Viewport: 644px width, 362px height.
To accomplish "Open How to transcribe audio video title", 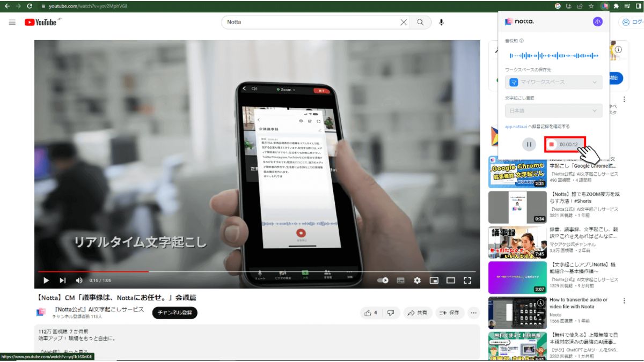I will (x=579, y=303).
